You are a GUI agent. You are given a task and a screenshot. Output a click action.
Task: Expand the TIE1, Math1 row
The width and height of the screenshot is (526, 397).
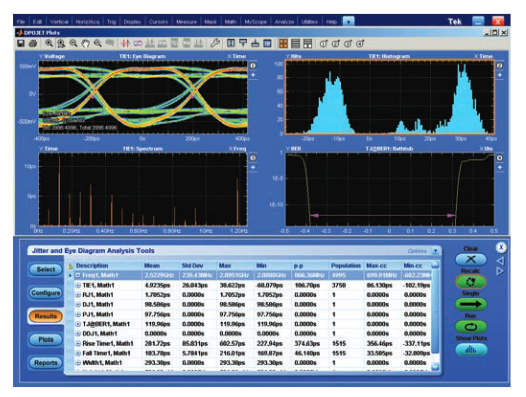78,285
